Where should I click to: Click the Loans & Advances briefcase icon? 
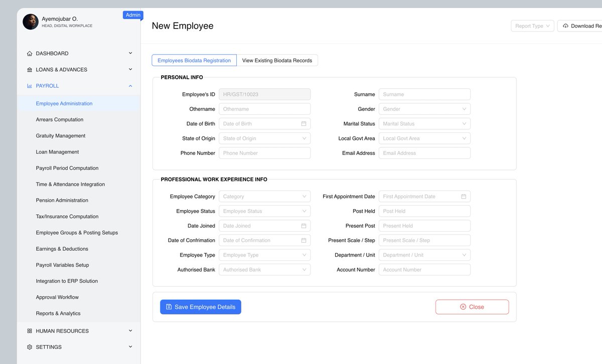click(30, 70)
